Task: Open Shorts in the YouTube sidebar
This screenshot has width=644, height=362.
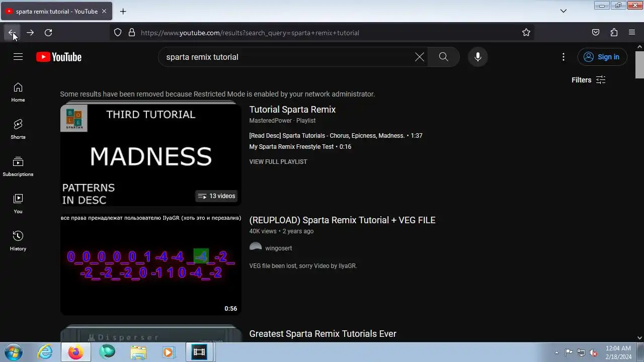Action: [18, 130]
